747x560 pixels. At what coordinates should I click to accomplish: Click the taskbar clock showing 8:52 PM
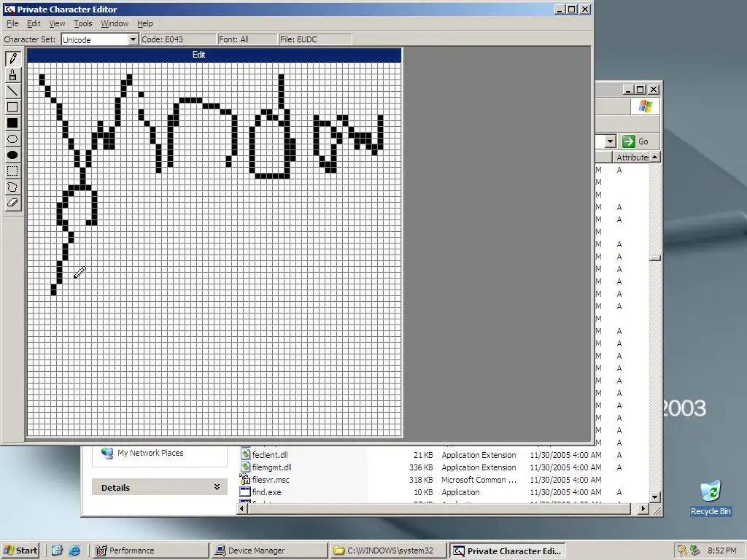pyautogui.click(x=721, y=551)
